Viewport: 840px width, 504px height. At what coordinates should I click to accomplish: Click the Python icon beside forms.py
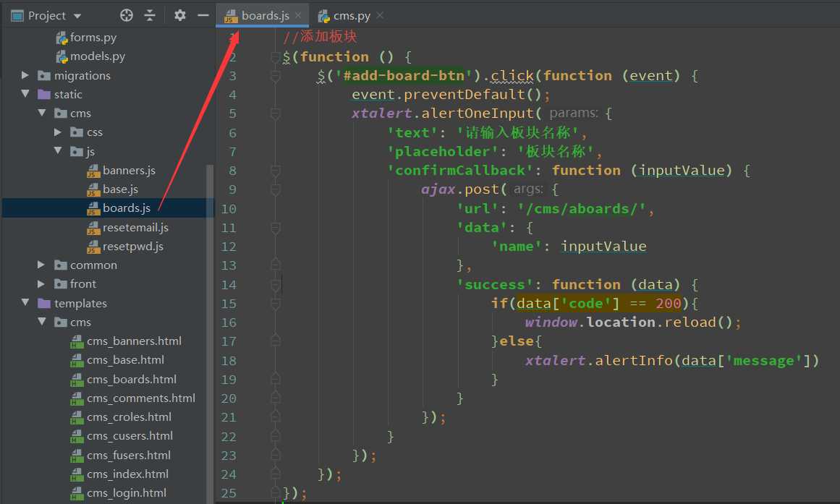[61, 38]
